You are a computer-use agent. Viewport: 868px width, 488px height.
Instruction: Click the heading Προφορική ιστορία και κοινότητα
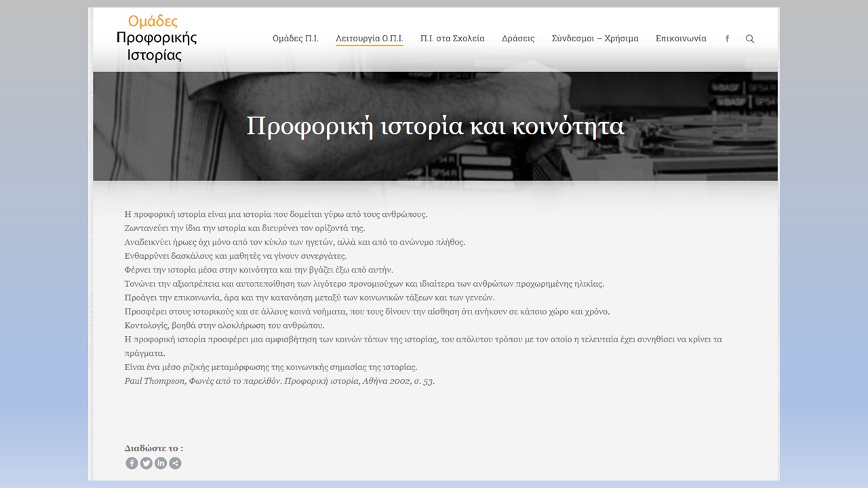coord(435,126)
